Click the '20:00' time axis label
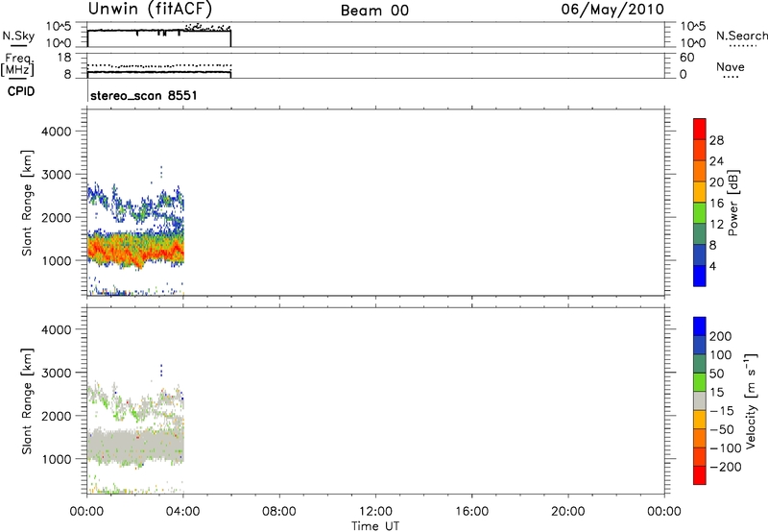This screenshot has width=768, height=532. (568, 512)
